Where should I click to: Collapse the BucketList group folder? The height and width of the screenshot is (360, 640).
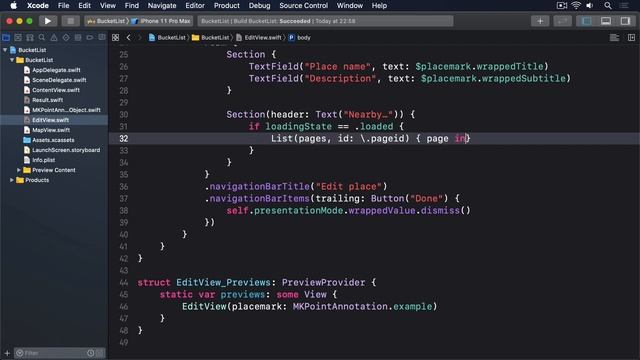12,60
